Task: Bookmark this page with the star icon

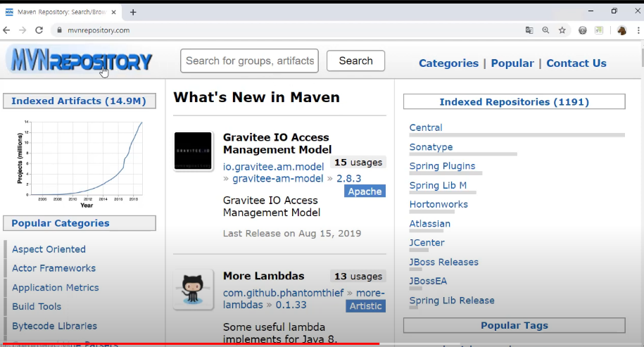Action: (x=562, y=30)
